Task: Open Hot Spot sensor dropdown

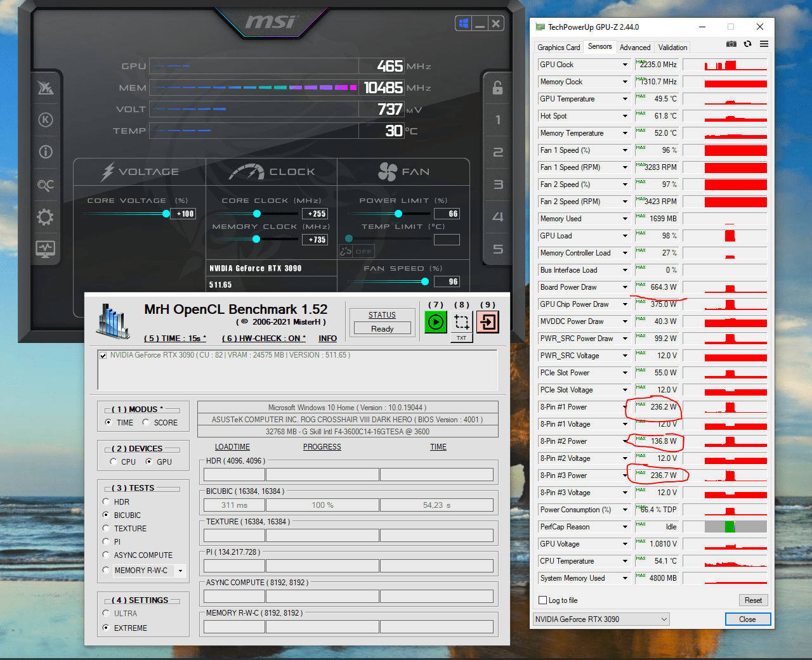Action: 625,116
